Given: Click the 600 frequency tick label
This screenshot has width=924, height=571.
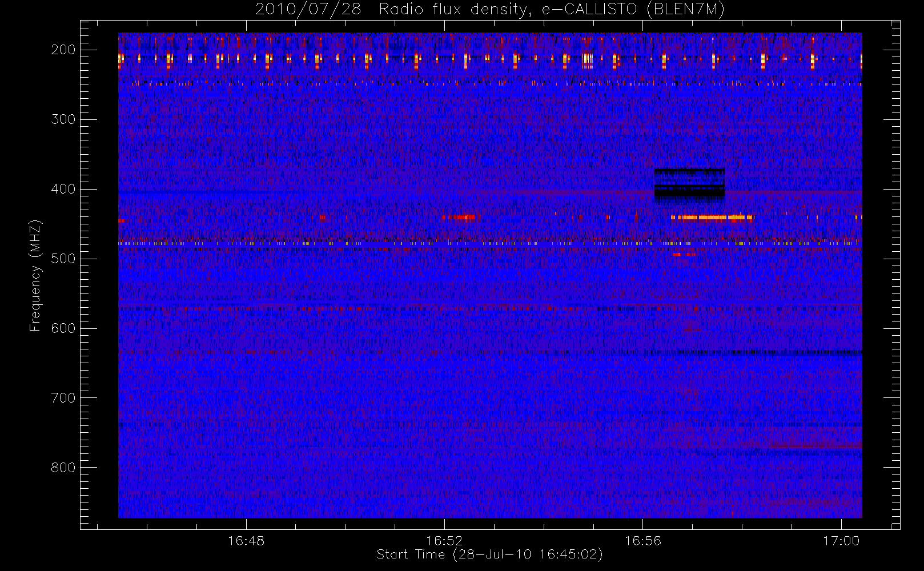Looking at the screenshot, I should tap(63, 328).
